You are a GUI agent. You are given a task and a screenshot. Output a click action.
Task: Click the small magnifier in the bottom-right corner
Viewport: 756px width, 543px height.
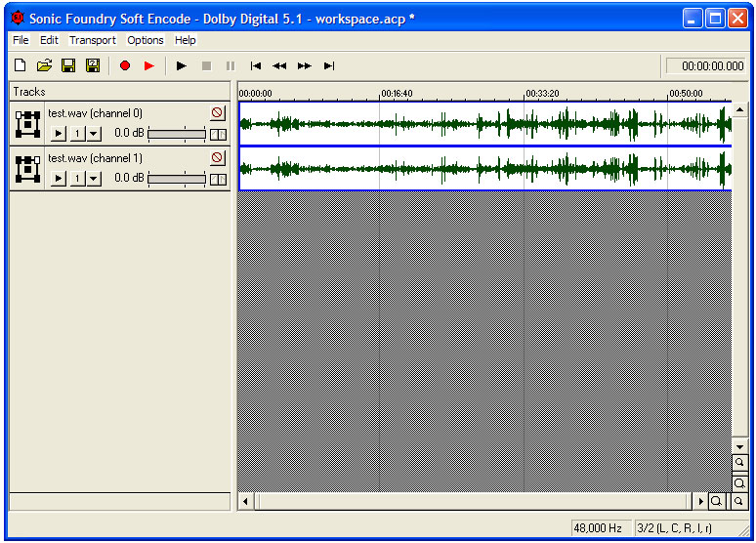click(738, 502)
